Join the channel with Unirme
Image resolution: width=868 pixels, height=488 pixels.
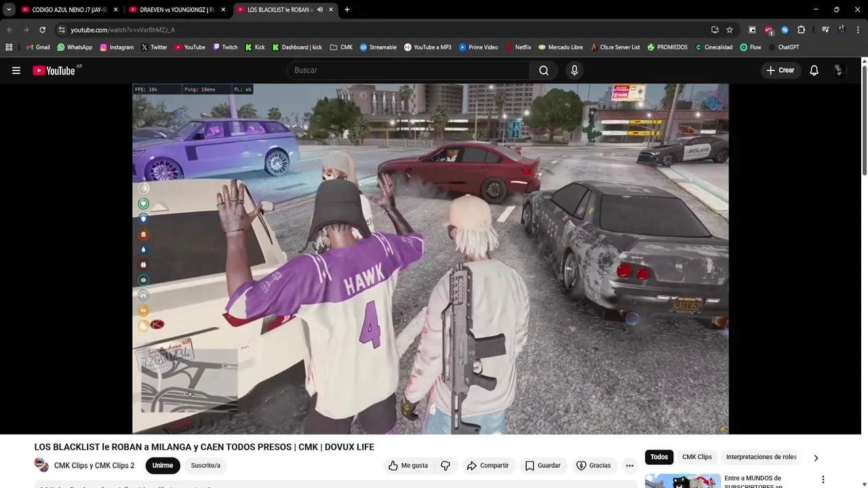tap(163, 466)
